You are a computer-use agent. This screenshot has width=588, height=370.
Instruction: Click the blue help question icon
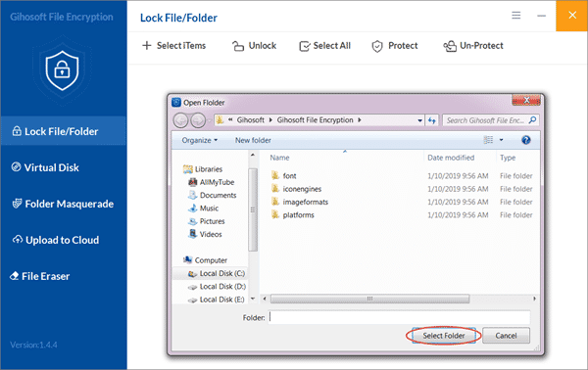[x=525, y=140]
